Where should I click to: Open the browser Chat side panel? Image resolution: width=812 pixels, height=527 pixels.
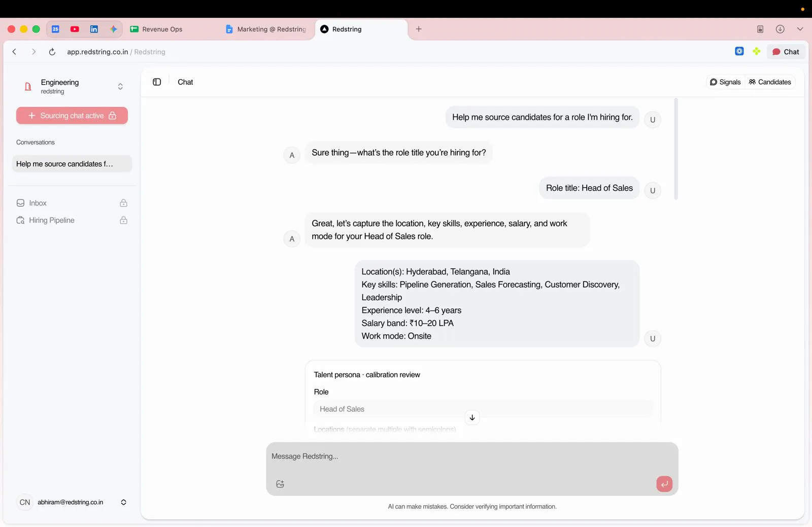coord(786,52)
